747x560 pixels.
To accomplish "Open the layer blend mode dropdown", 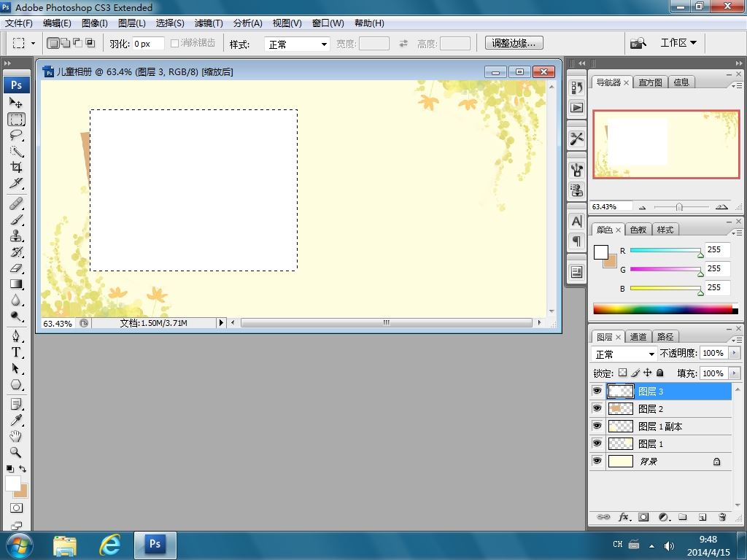I will coord(624,354).
